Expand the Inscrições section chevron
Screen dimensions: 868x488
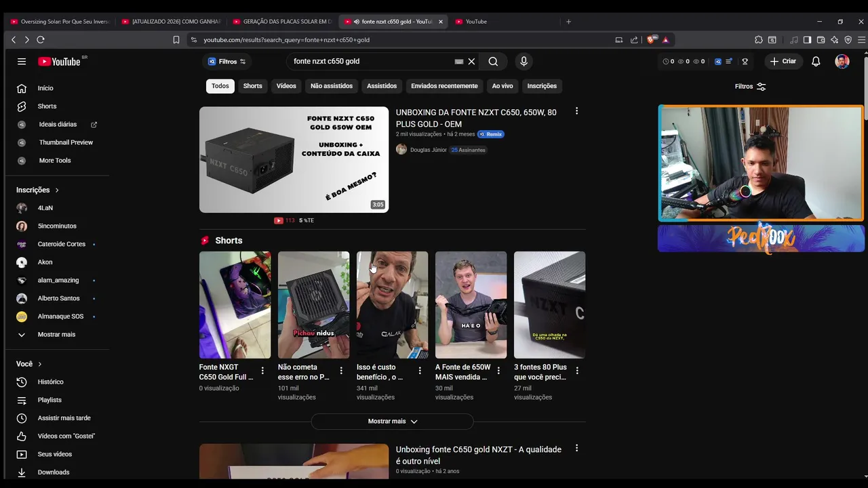pyautogui.click(x=57, y=190)
